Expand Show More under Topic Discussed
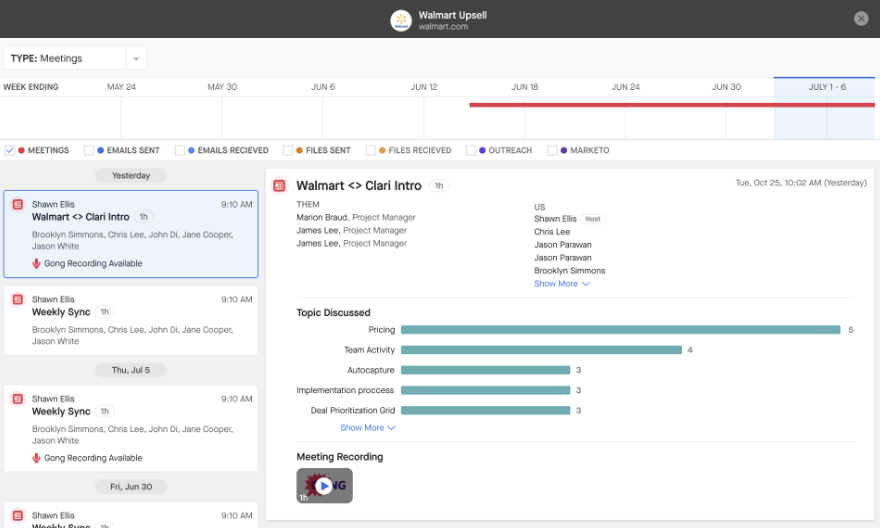Screen dimensions: 880x528 point(368,428)
